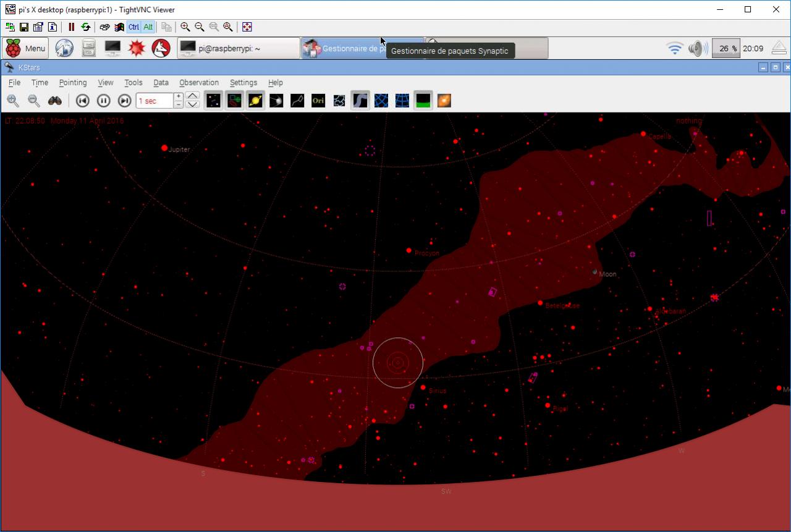Select Jupiter in the sky map

pos(164,148)
